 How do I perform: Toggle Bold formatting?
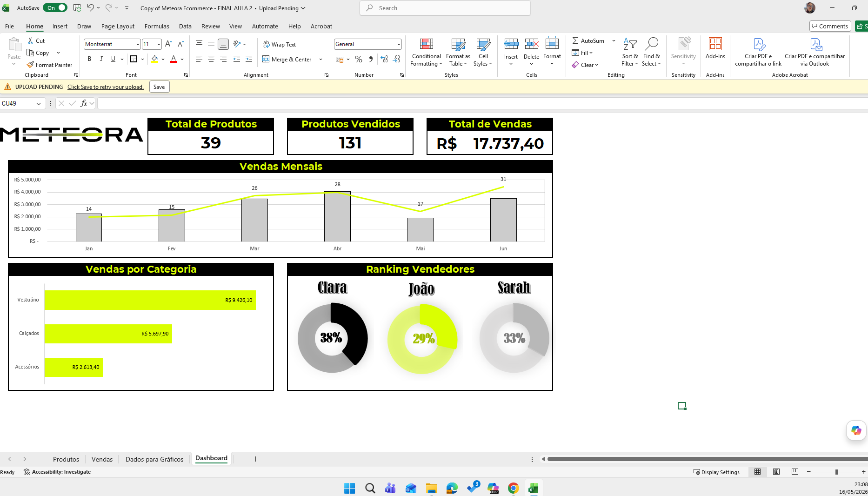(89, 59)
